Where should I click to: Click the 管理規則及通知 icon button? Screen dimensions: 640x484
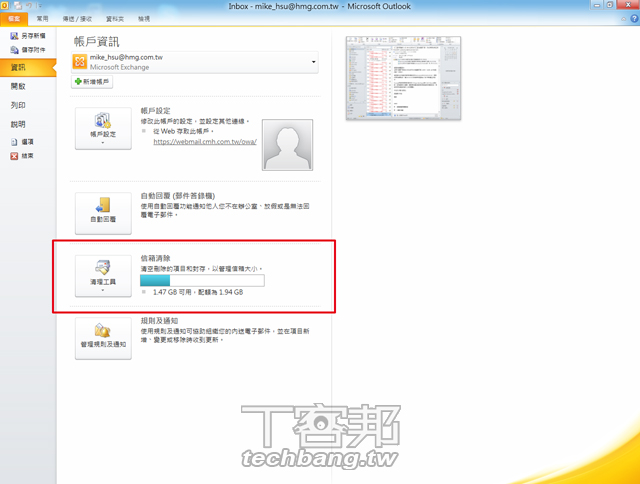[103, 338]
